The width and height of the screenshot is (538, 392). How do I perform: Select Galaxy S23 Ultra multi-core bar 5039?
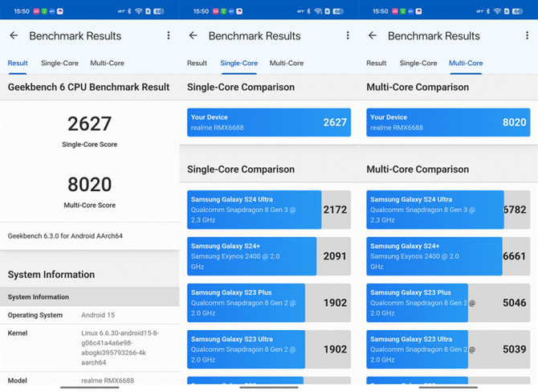tap(448, 349)
